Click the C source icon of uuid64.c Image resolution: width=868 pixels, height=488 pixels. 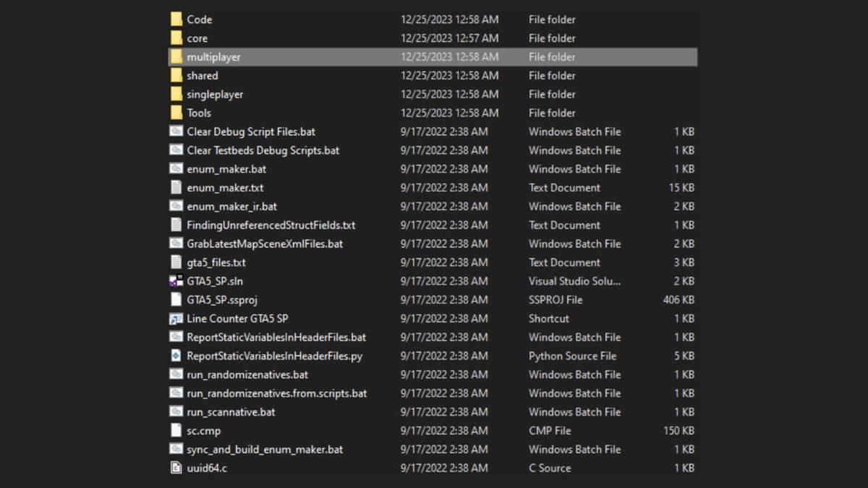coord(176,468)
